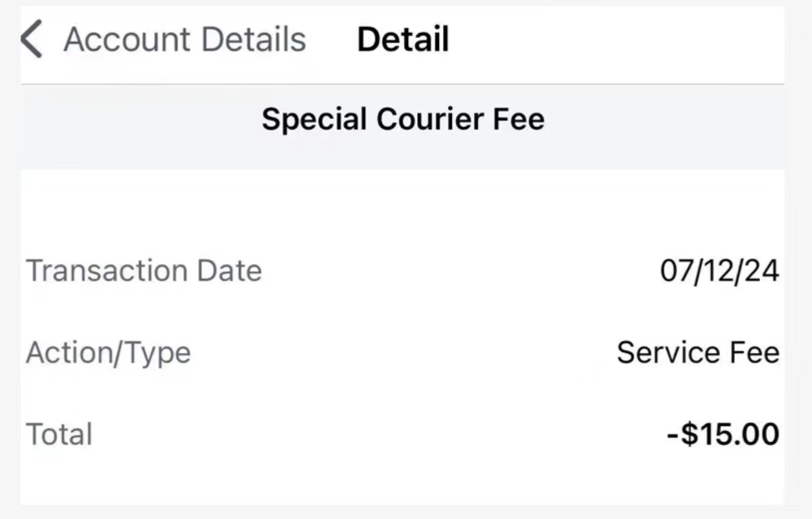Click the Transaction Date label
The width and height of the screenshot is (812, 519).
[x=144, y=271]
